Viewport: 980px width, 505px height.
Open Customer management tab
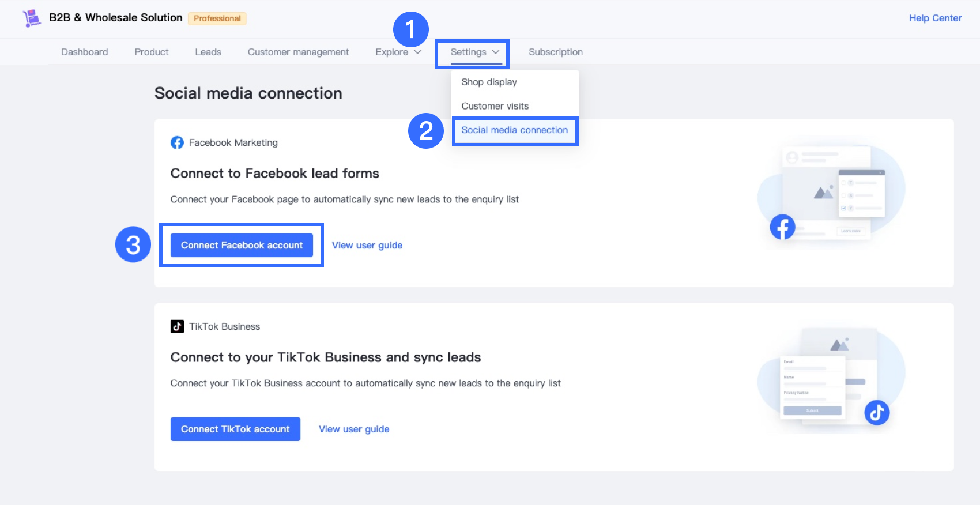click(298, 52)
